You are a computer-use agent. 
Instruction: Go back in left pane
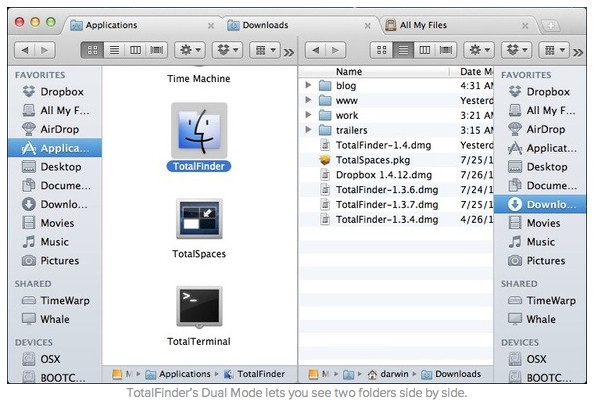coord(25,50)
